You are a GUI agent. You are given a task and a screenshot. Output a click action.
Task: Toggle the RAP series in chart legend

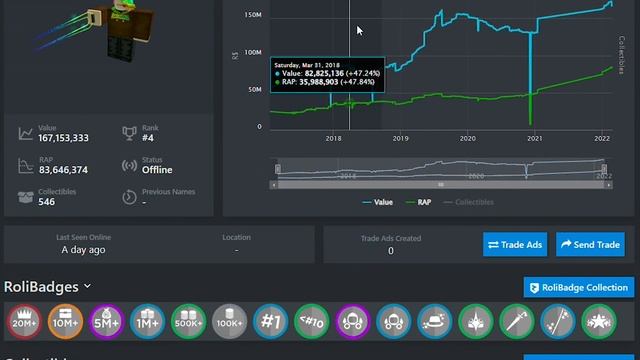(x=418, y=202)
